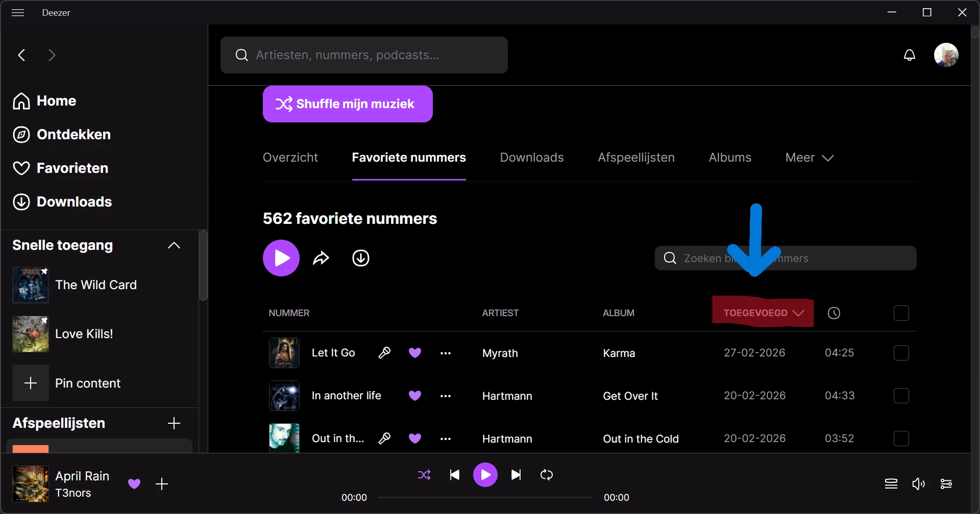The image size is (980, 514).
Task: Open the play queue
Action: (891, 484)
